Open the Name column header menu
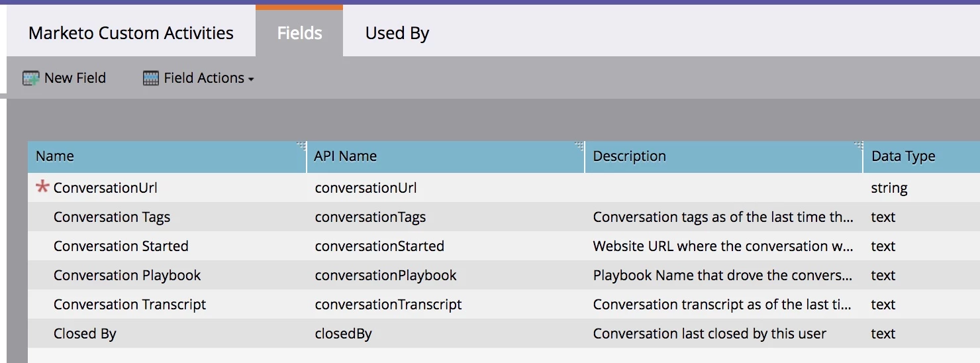980x363 pixels. pos(301,146)
